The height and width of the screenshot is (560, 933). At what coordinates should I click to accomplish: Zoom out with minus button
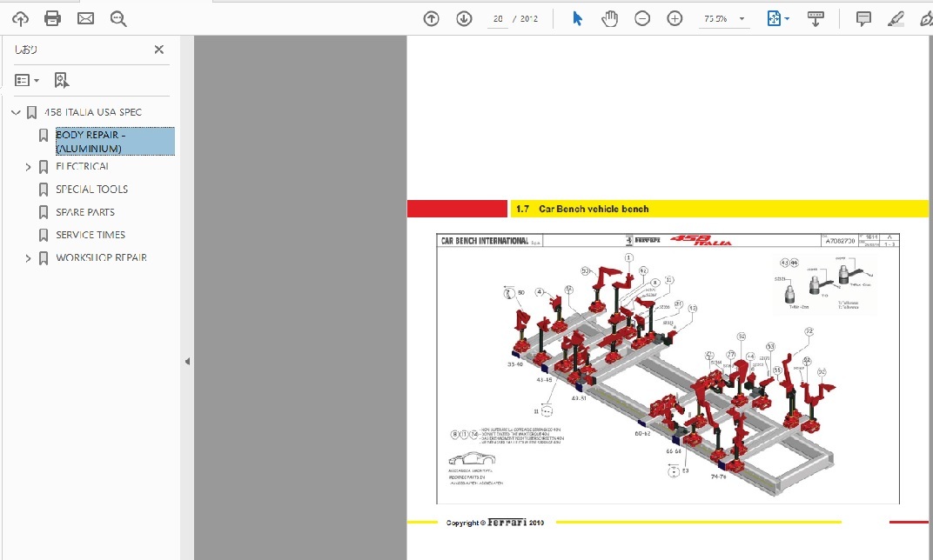(x=642, y=19)
